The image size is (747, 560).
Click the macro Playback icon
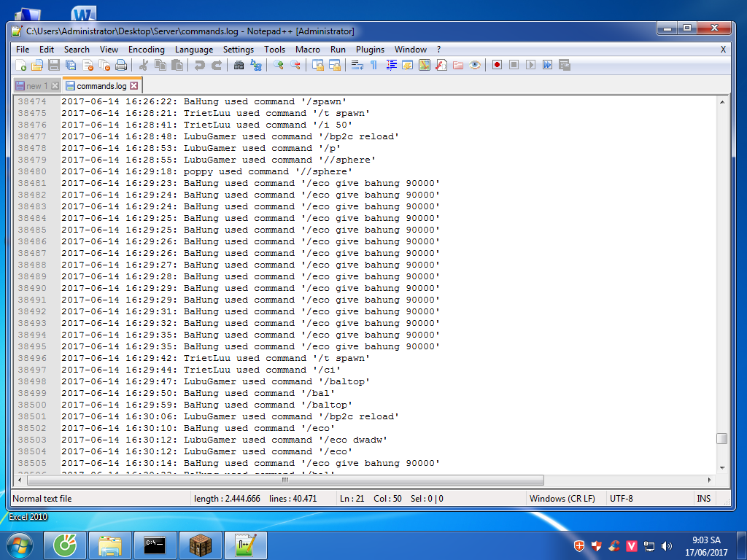[x=531, y=65]
